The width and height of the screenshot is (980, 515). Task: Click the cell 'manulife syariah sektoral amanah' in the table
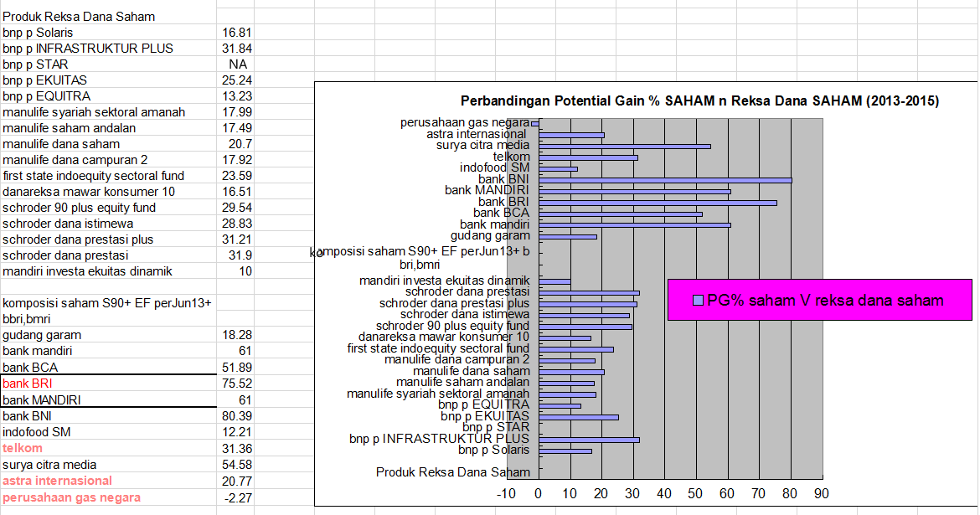108,112
